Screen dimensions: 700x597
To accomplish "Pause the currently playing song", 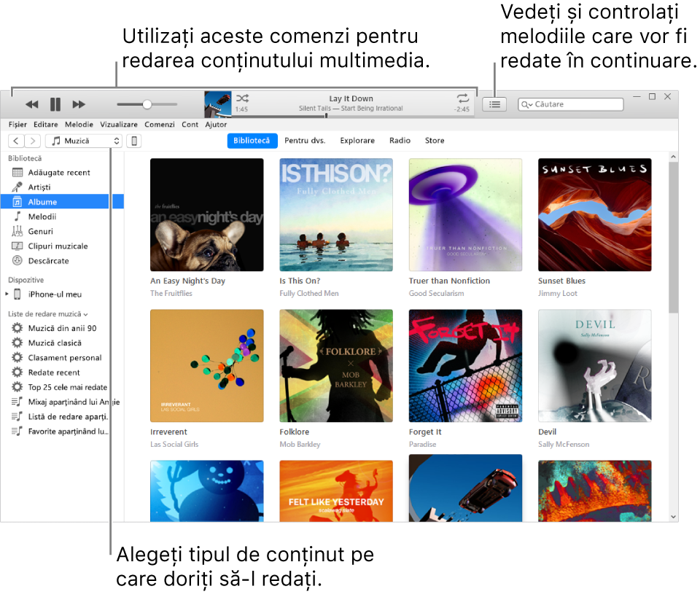I will [55, 104].
